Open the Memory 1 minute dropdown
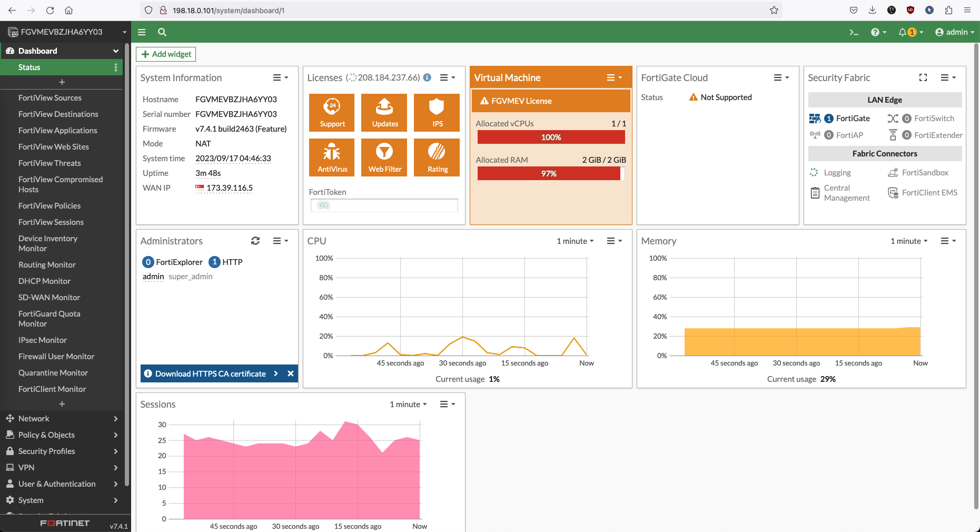The height and width of the screenshot is (532, 980). [x=909, y=241]
